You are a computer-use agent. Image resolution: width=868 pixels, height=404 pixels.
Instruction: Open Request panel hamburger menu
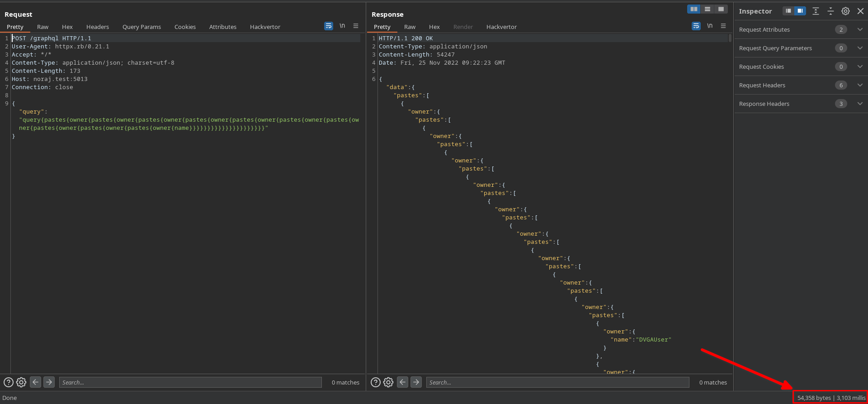point(356,26)
